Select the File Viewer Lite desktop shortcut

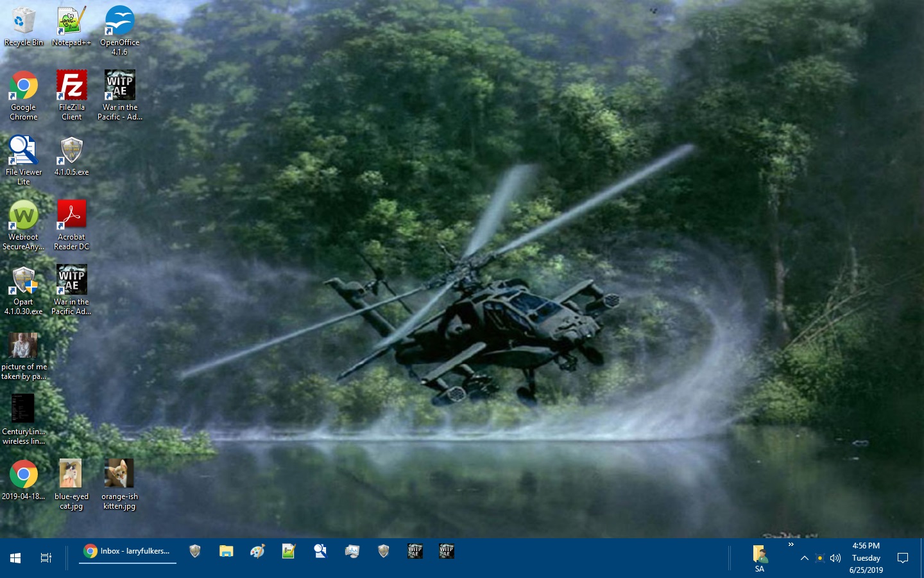(x=24, y=161)
